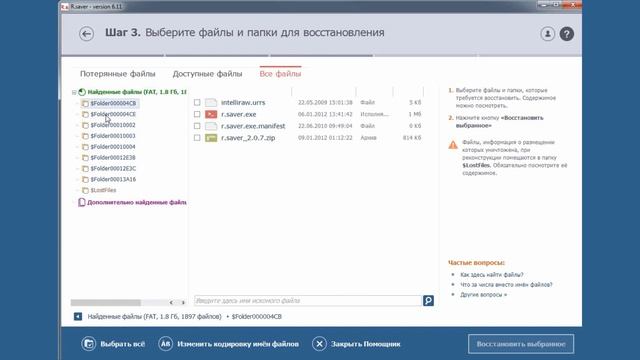The height and width of the screenshot is (360, 640).
Task: Select $Folder000004CE in the tree
Action: [113, 114]
